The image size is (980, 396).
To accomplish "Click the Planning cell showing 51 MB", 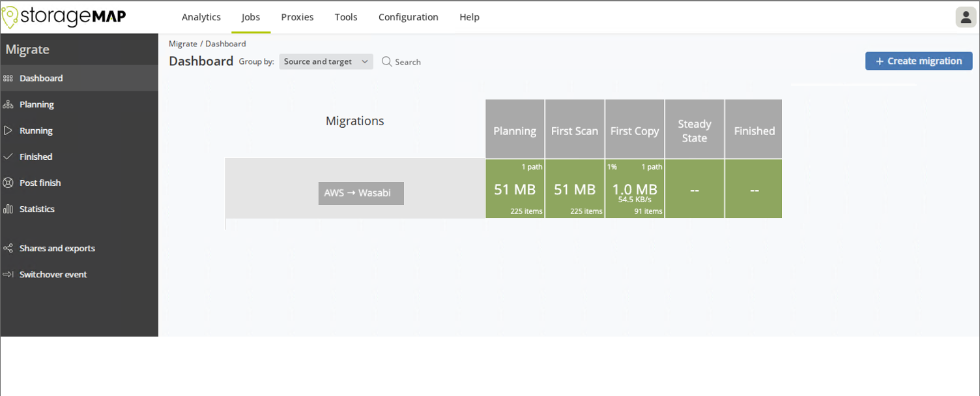I will click(x=515, y=189).
